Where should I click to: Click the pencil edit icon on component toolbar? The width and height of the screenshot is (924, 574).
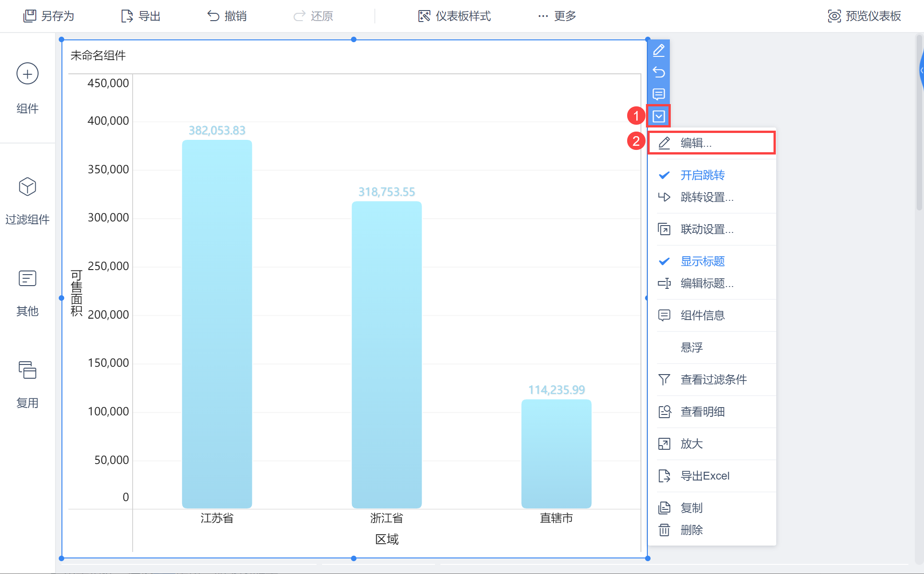click(659, 50)
